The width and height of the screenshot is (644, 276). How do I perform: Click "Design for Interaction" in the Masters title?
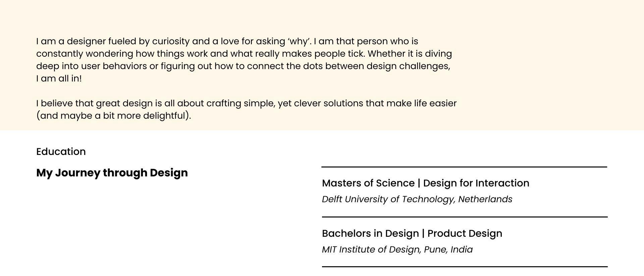click(x=476, y=183)
